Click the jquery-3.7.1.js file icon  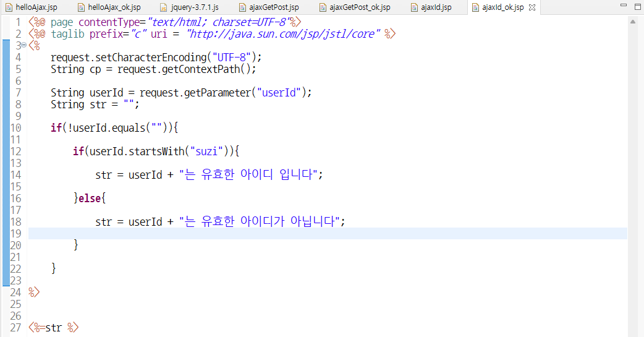(163, 7)
